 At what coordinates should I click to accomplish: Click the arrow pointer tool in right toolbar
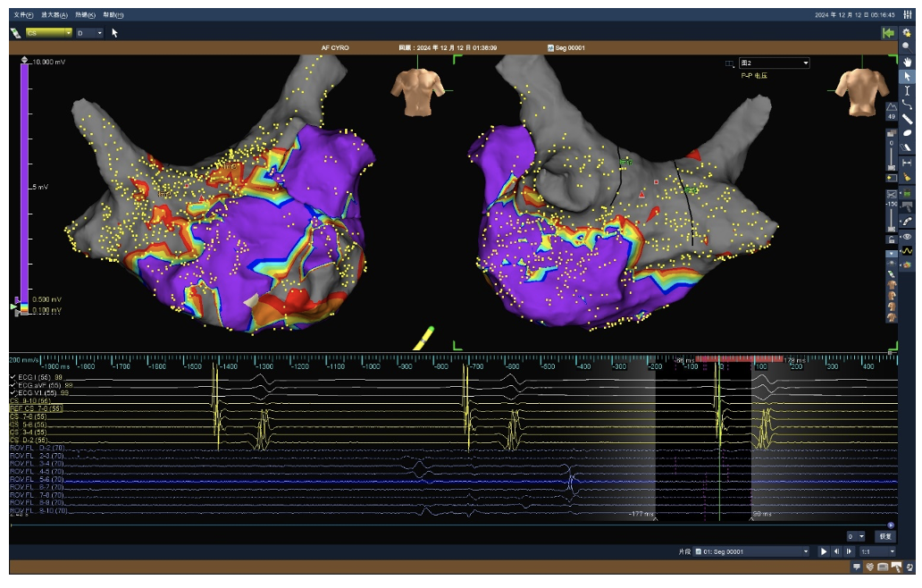907,76
